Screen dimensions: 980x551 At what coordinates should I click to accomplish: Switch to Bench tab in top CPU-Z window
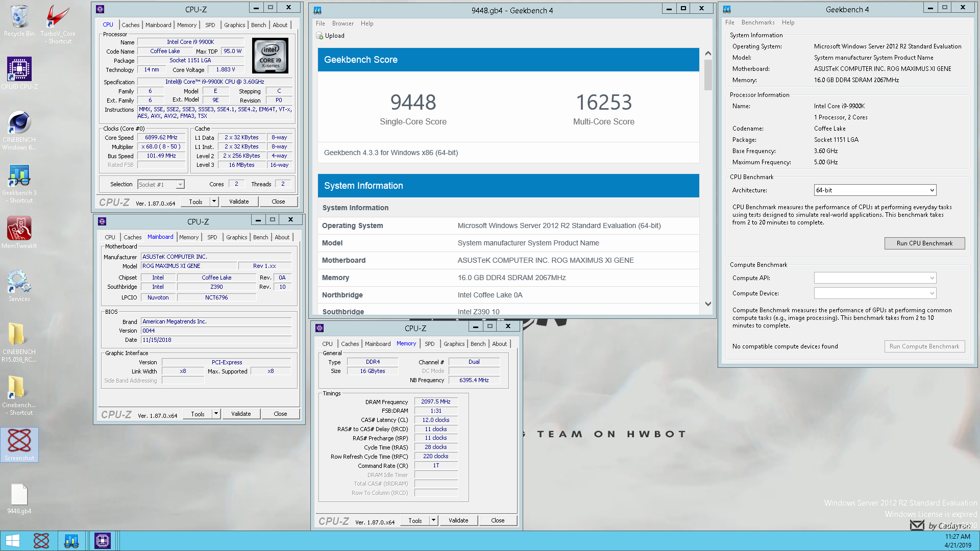[x=259, y=25]
